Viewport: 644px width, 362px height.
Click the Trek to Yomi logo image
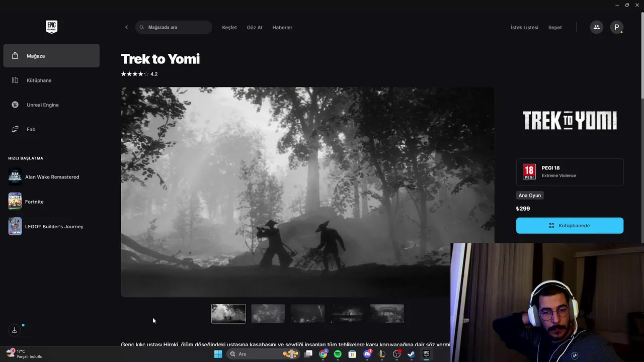(x=570, y=121)
